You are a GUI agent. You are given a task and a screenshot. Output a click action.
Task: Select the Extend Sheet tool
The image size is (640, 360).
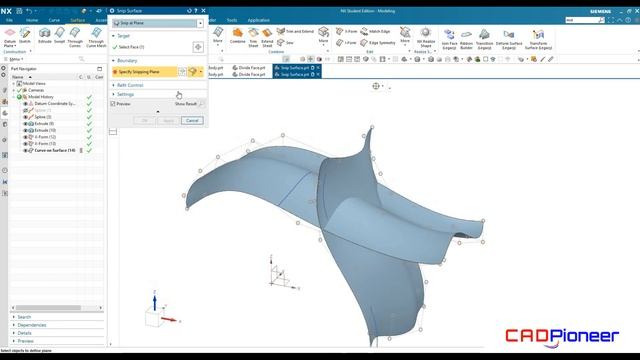[x=267, y=38]
